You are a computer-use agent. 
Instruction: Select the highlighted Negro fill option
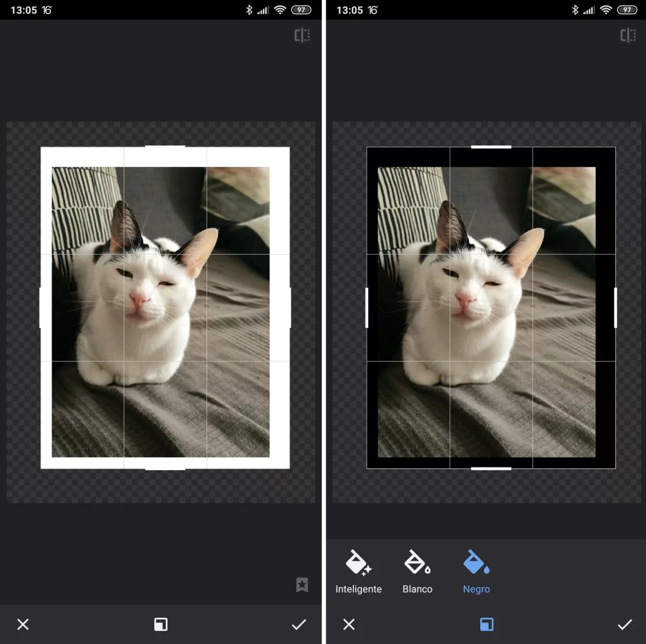click(476, 571)
